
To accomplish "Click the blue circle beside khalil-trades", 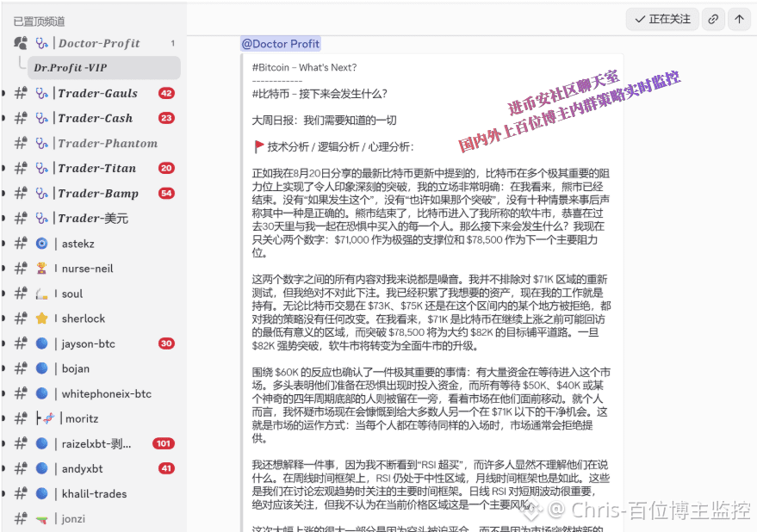I will coord(42,493).
